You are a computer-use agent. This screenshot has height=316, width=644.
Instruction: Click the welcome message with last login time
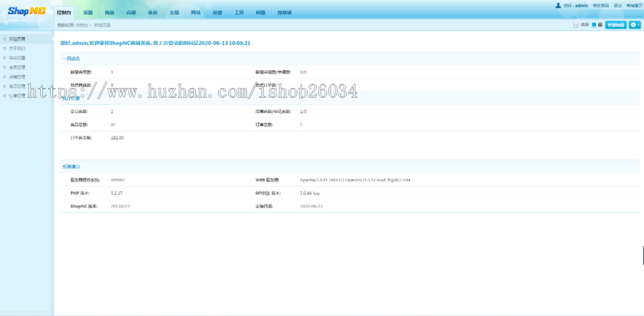tap(155, 43)
